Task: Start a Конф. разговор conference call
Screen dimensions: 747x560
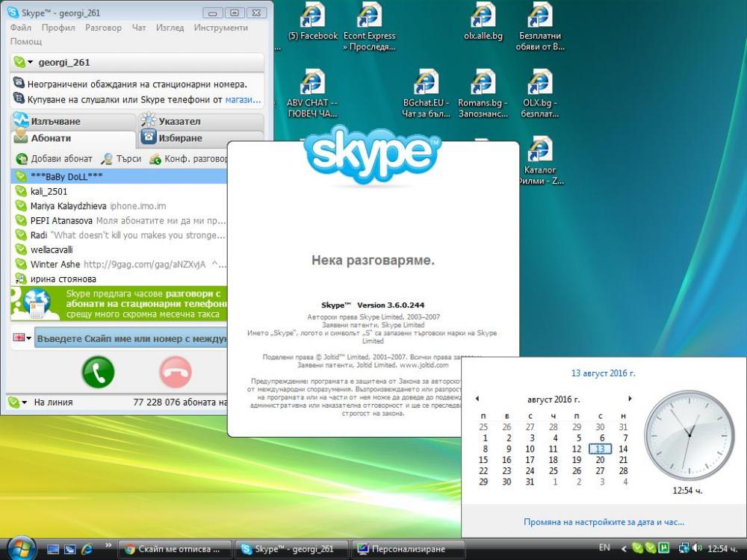Action: (x=188, y=158)
